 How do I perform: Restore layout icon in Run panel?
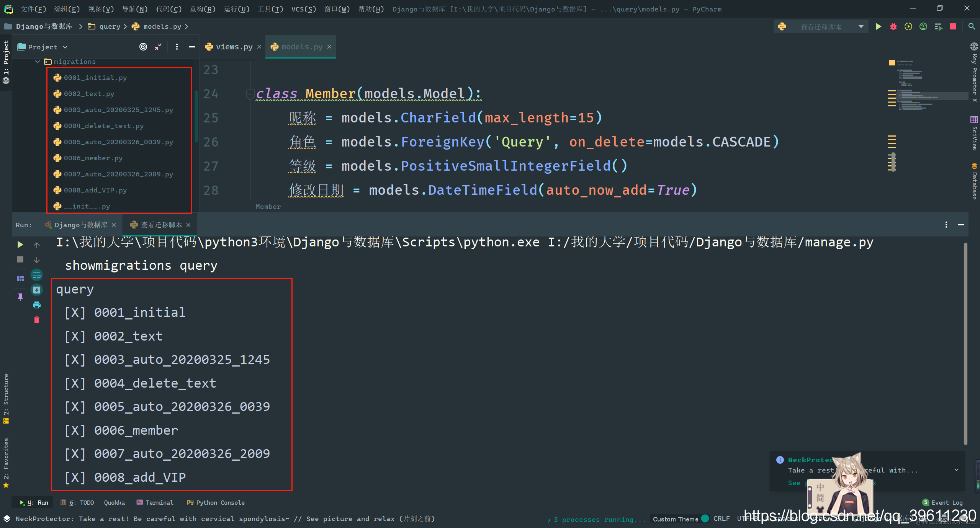pyautogui.click(x=20, y=278)
